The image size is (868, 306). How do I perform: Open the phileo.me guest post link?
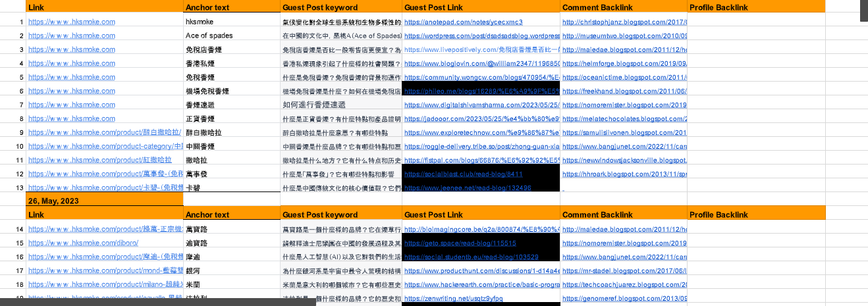point(481,91)
